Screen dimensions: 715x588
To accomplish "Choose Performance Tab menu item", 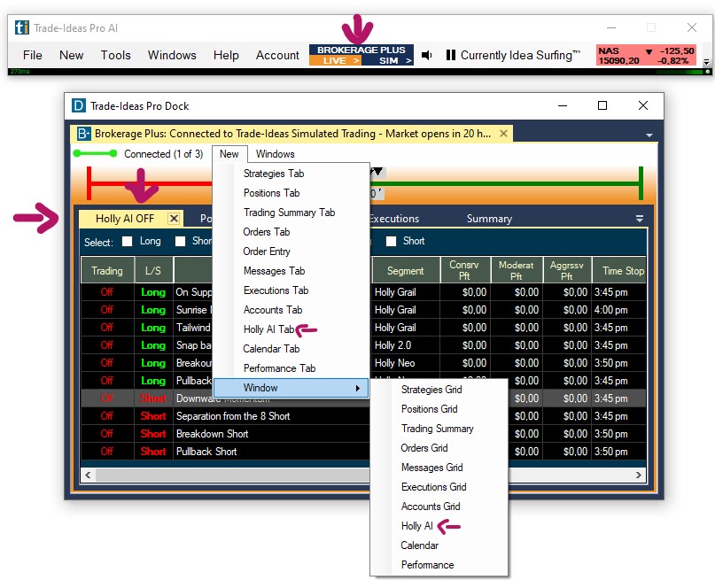I will pyautogui.click(x=279, y=368).
